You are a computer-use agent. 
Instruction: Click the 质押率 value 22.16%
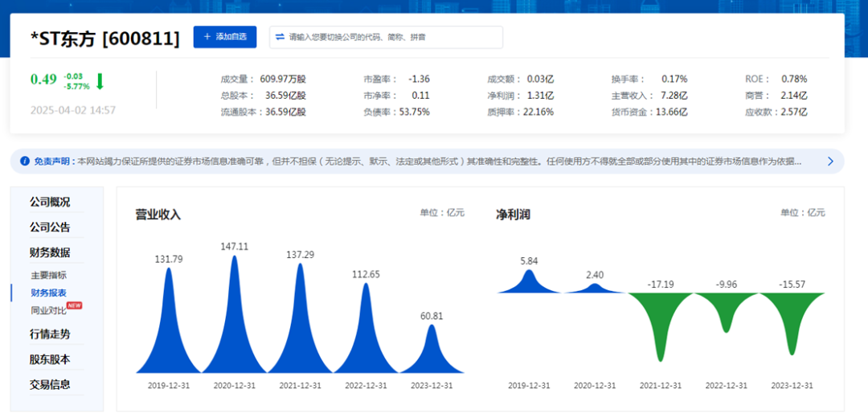[x=537, y=112]
